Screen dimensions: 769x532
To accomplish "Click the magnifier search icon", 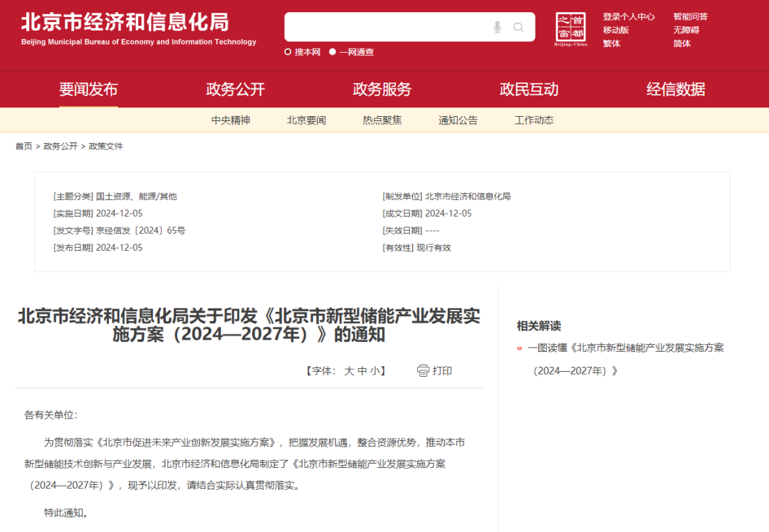I will tap(518, 27).
